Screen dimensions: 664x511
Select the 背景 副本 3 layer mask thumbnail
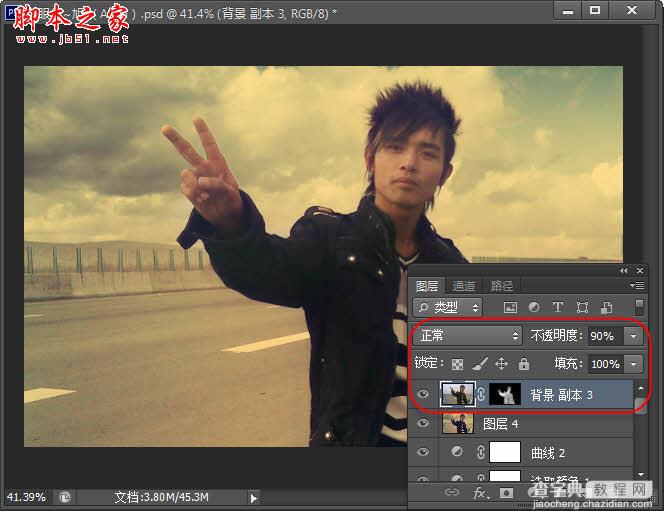click(505, 394)
